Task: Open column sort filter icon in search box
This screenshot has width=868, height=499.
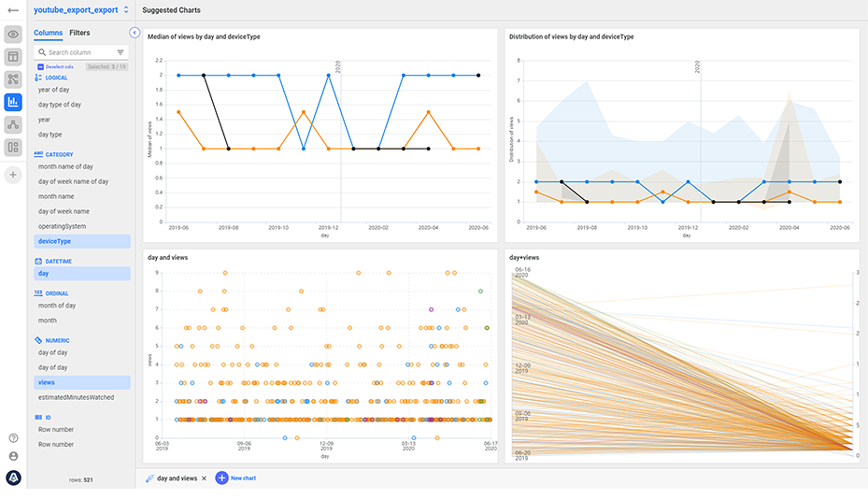Action: [x=121, y=52]
